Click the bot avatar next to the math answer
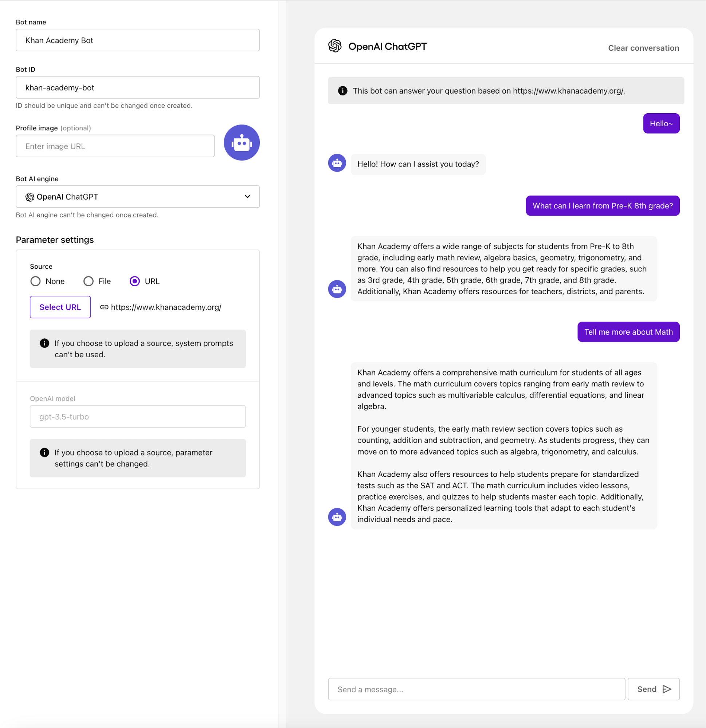The height and width of the screenshot is (728, 706). pyautogui.click(x=337, y=517)
